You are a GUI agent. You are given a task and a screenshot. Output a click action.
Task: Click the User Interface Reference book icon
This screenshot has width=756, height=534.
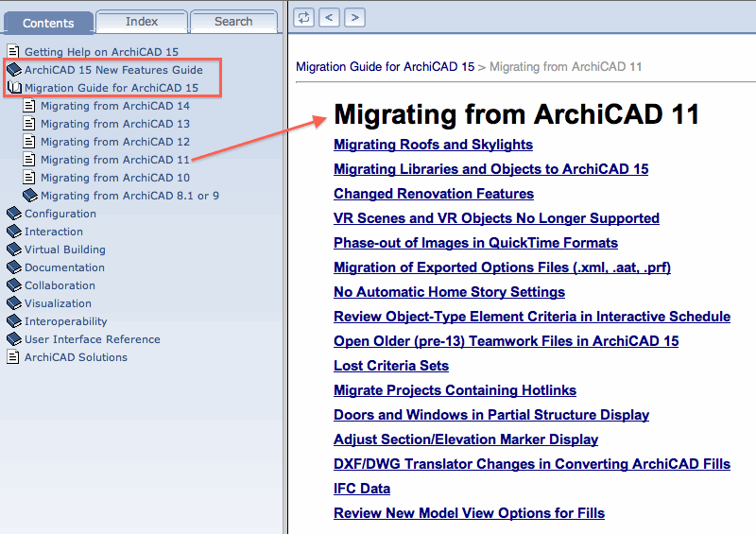point(14,339)
